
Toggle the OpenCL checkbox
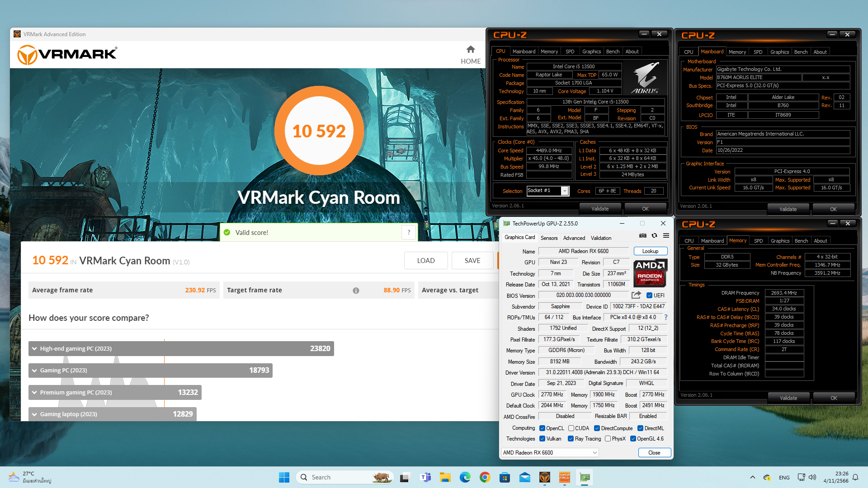(542, 428)
